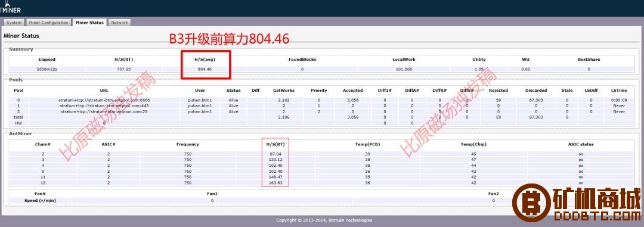Click the Frequency column header

click(188, 145)
